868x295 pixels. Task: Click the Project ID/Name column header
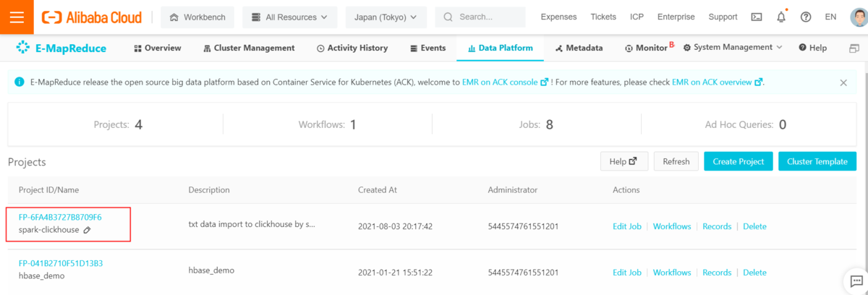click(x=48, y=190)
